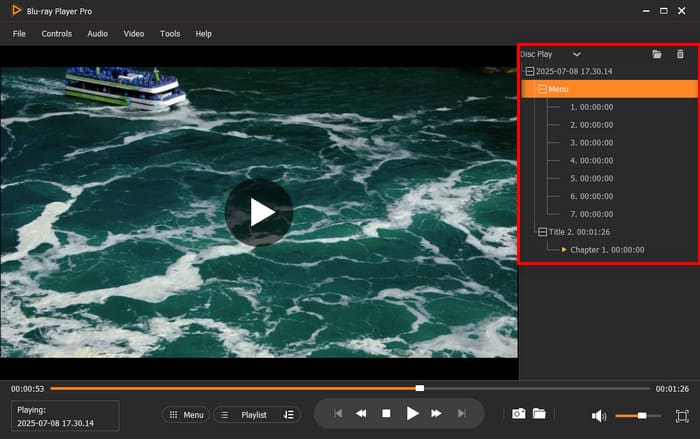This screenshot has width=700, height=439.
Task: Click the trash icon in the Disc Play panel
Action: tap(680, 54)
